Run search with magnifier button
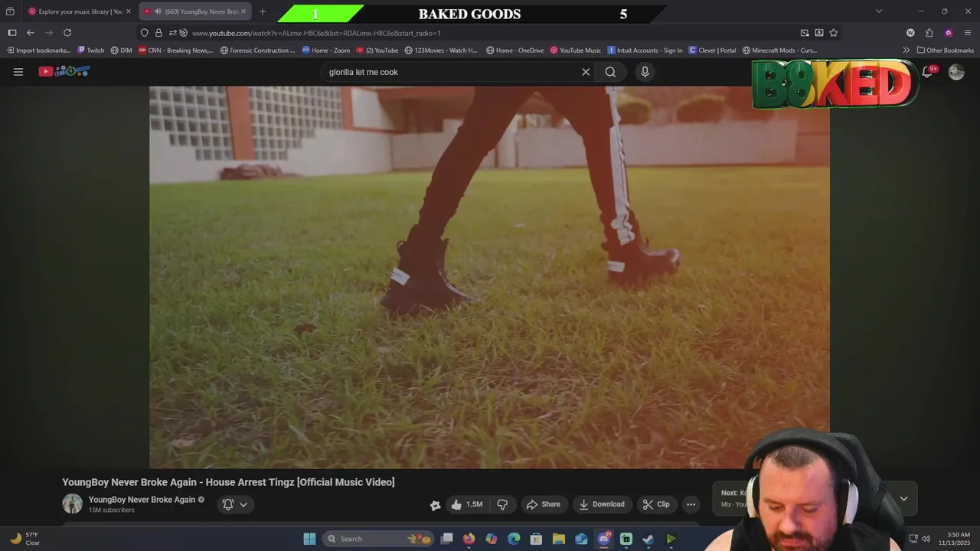This screenshot has height=551, width=980. (x=610, y=72)
